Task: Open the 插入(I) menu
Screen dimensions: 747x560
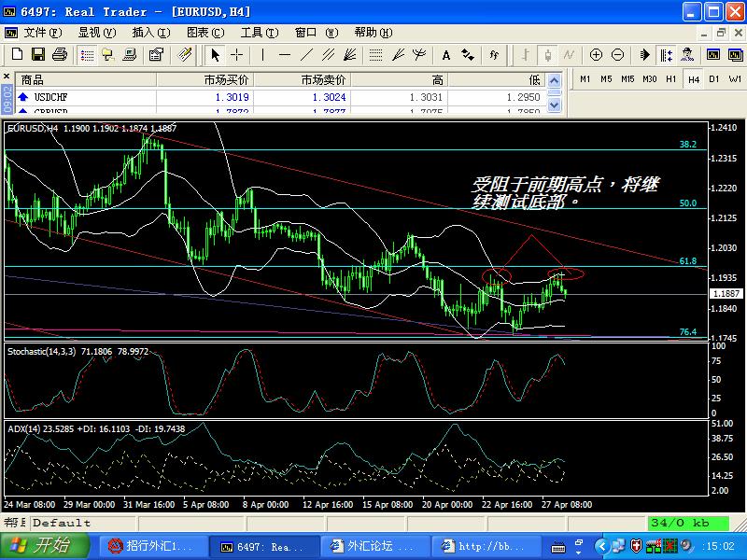Action: (x=151, y=33)
